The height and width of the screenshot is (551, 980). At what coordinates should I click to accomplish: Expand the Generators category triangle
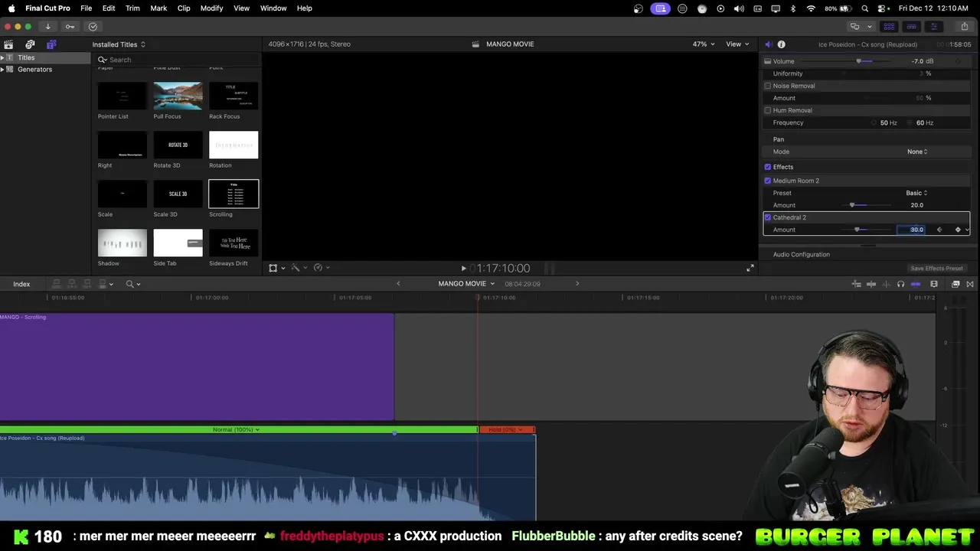tap(2, 69)
